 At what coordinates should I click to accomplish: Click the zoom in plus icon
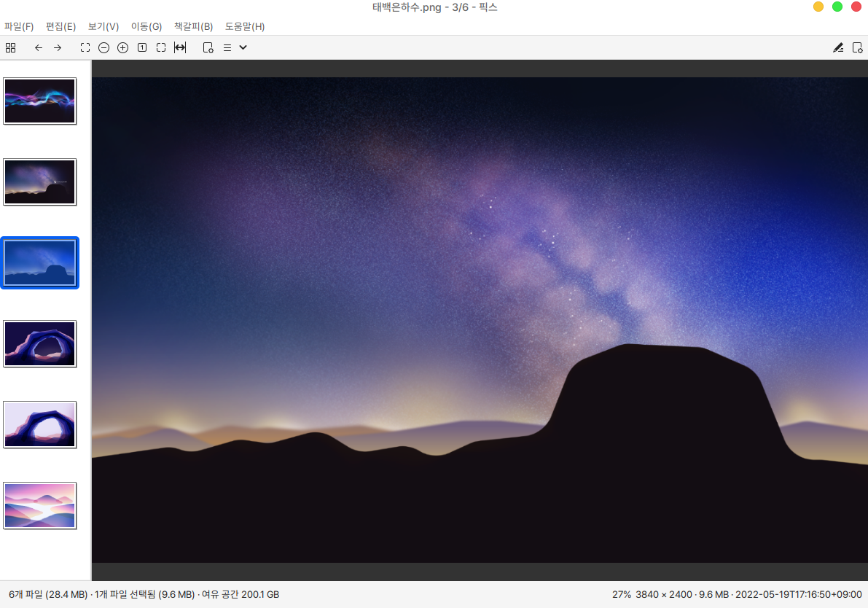(122, 47)
